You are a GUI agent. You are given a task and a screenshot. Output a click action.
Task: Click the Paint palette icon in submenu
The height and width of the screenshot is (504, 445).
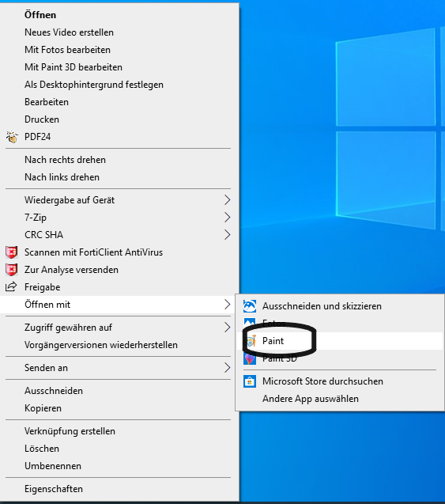[x=251, y=341]
